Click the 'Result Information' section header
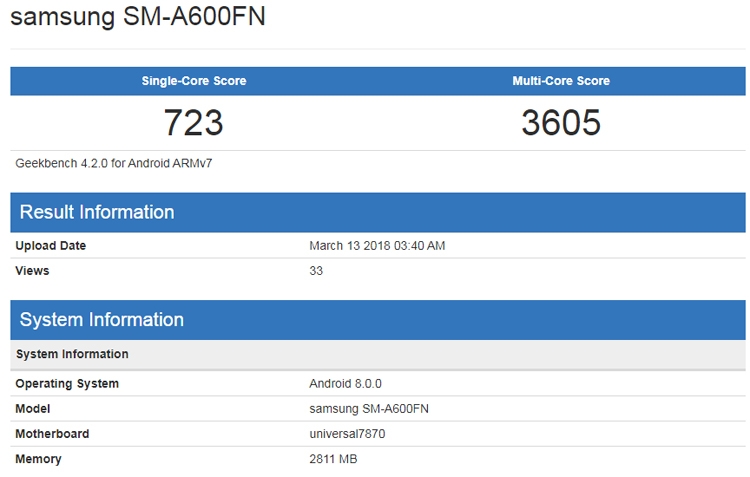This screenshot has width=750, height=477. point(378,212)
